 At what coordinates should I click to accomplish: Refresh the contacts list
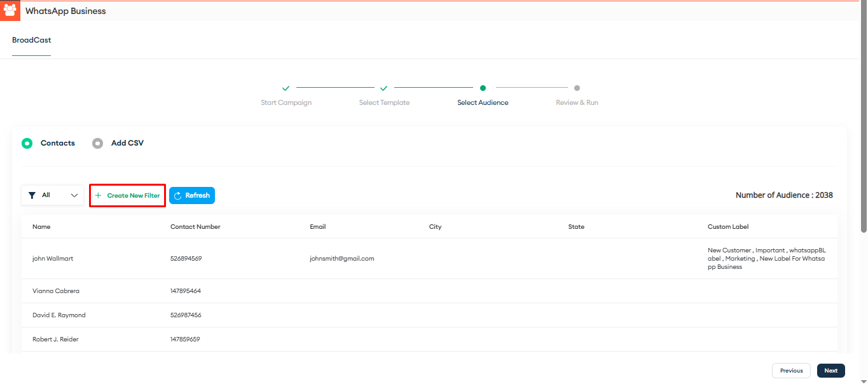click(192, 196)
